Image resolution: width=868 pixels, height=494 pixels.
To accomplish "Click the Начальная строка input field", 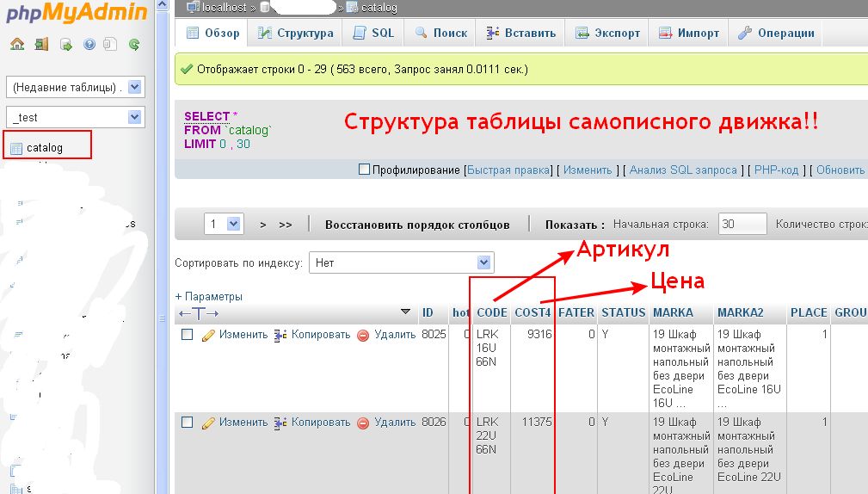I will pos(742,225).
